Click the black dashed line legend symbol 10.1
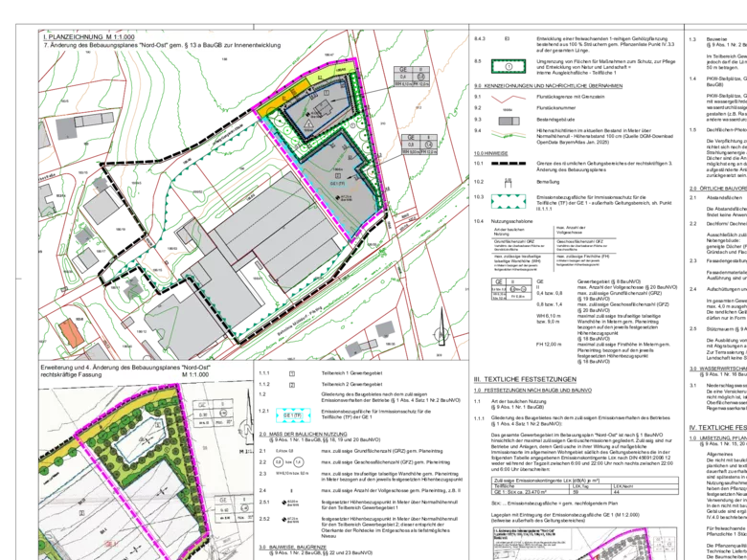This screenshot has width=747, height=560. [509, 164]
